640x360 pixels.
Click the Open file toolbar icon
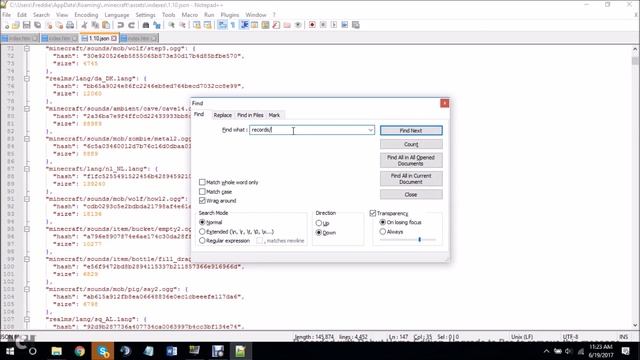[x=16, y=25]
